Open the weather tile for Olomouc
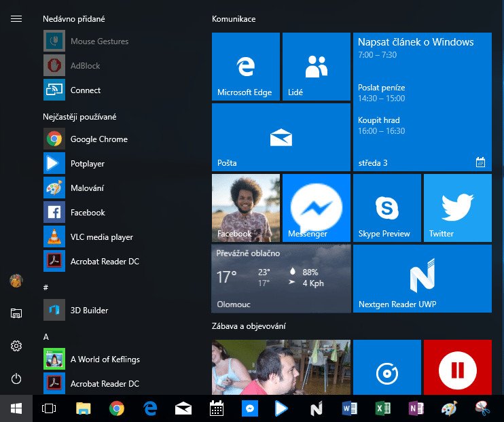This screenshot has width=504, height=422. (x=281, y=279)
